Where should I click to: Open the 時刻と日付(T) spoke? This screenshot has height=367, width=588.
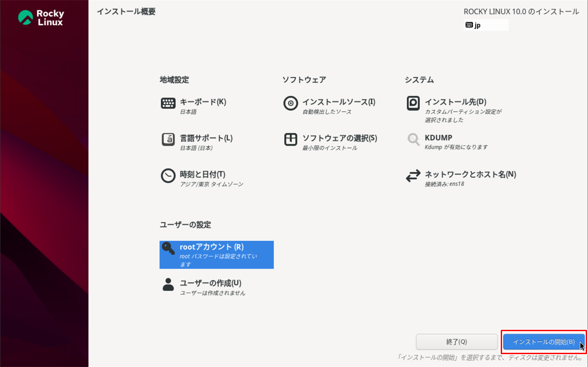(202, 175)
